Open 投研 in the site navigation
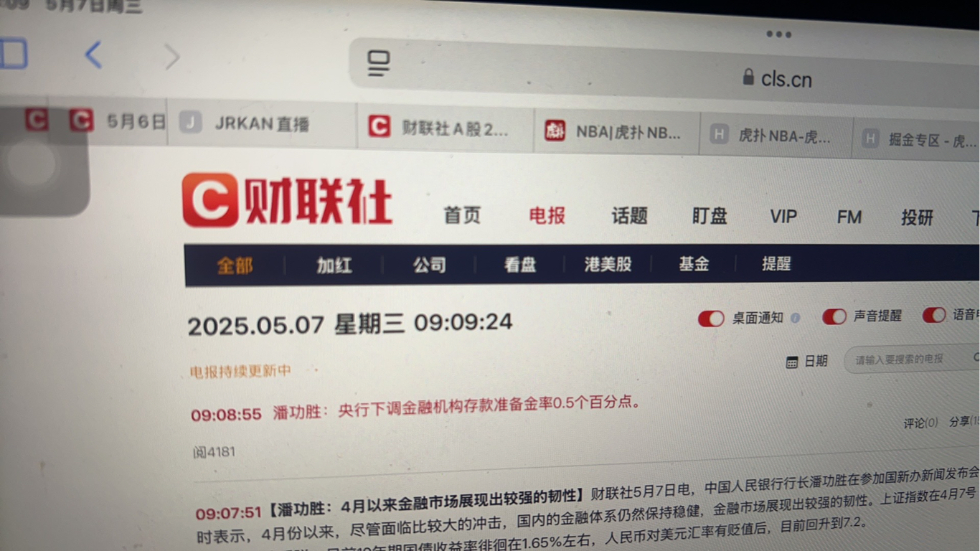Screen dimensions: 980x551 (917, 218)
